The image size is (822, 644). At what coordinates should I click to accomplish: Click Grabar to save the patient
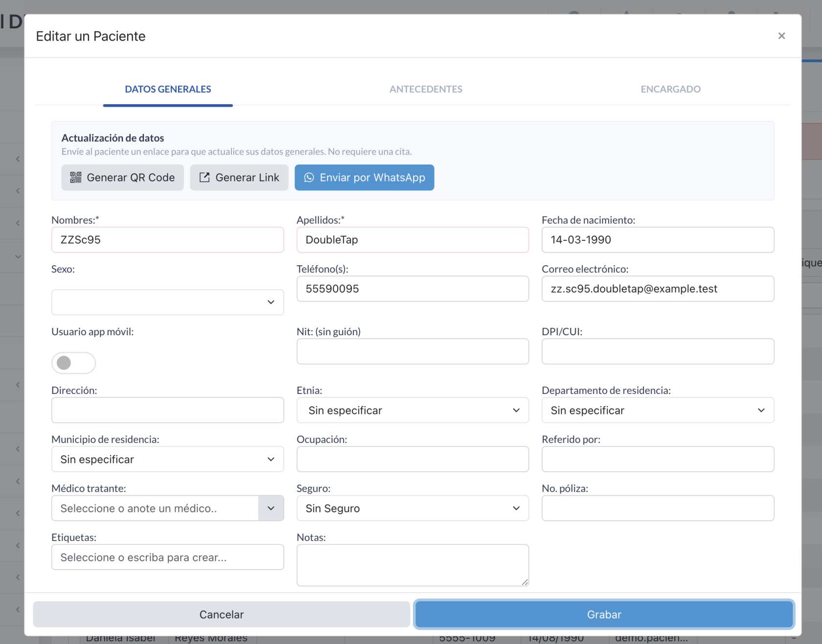pos(604,615)
